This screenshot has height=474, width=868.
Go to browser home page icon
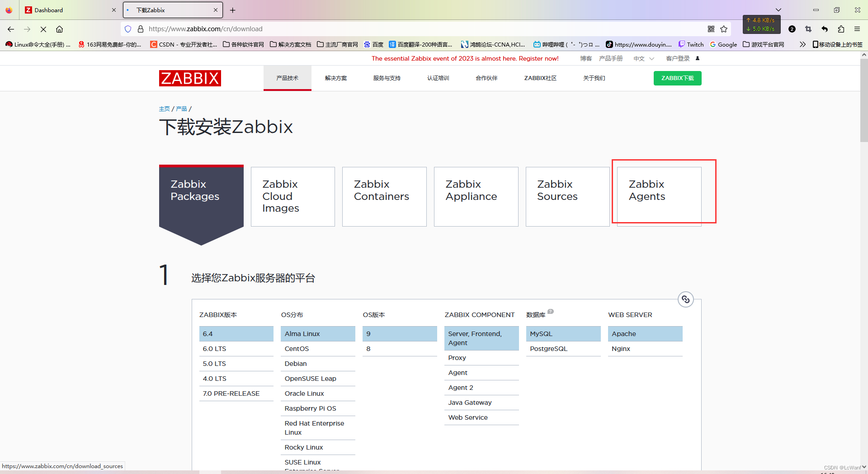(59, 29)
